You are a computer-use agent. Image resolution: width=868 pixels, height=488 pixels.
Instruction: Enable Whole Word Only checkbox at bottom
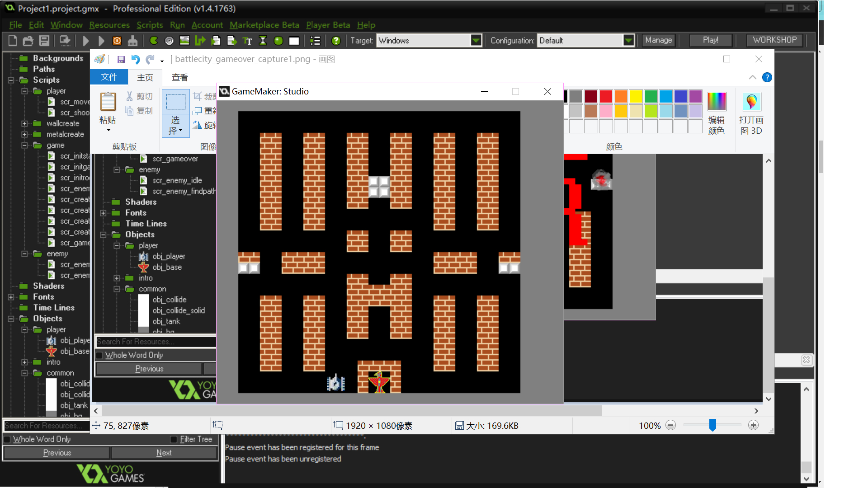click(x=7, y=439)
